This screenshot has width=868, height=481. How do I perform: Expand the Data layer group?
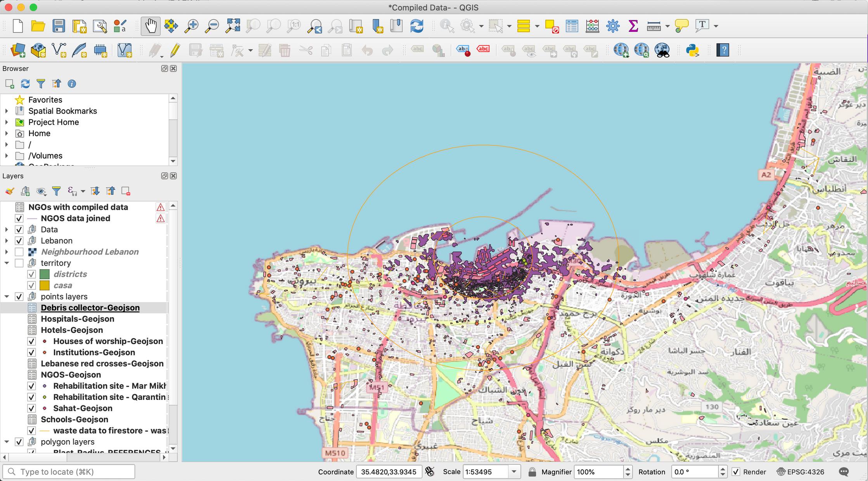coord(7,230)
